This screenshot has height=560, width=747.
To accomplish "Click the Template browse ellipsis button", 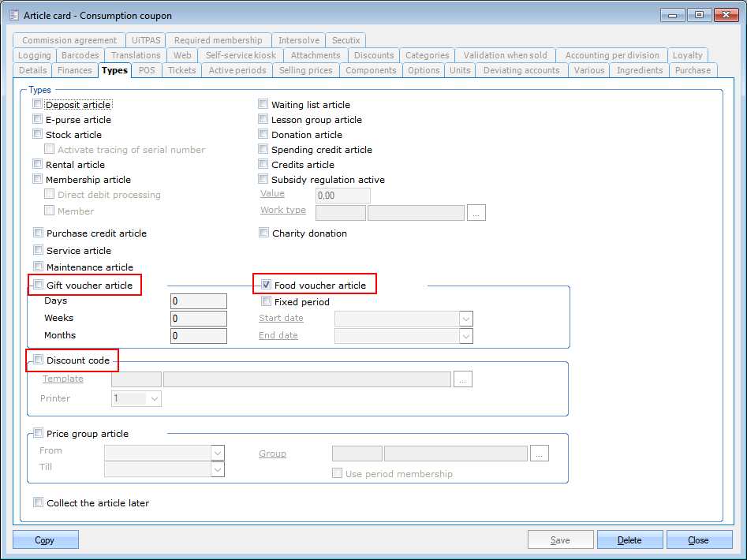I will pyautogui.click(x=463, y=380).
